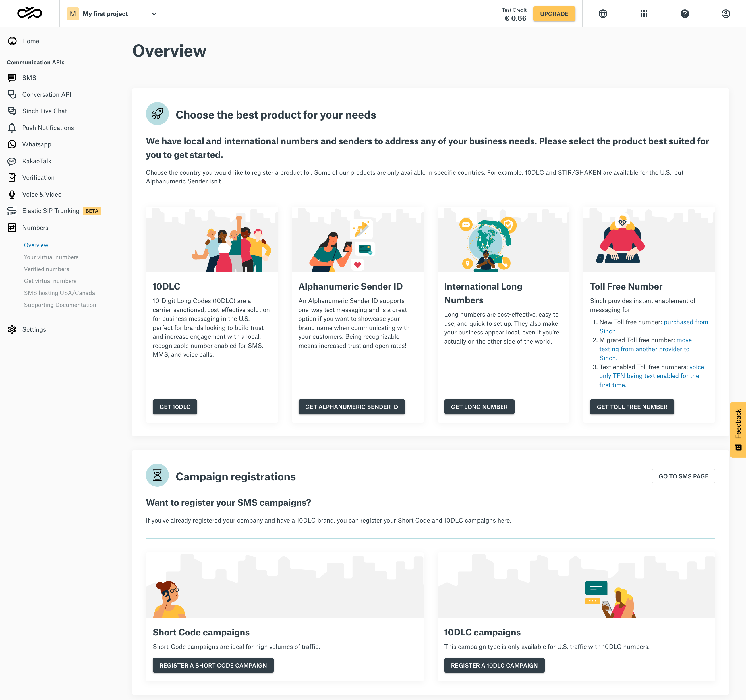
Task: Click Push Notifications sidebar icon
Action: [12, 128]
